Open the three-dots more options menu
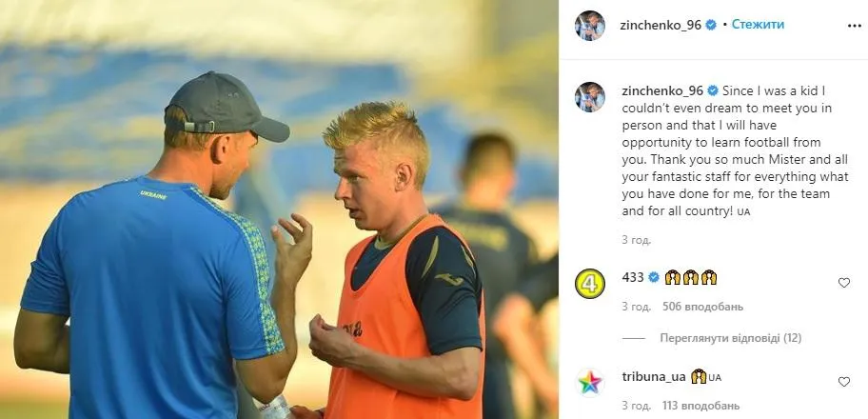Viewport: 868px width, 419px height. (854, 26)
